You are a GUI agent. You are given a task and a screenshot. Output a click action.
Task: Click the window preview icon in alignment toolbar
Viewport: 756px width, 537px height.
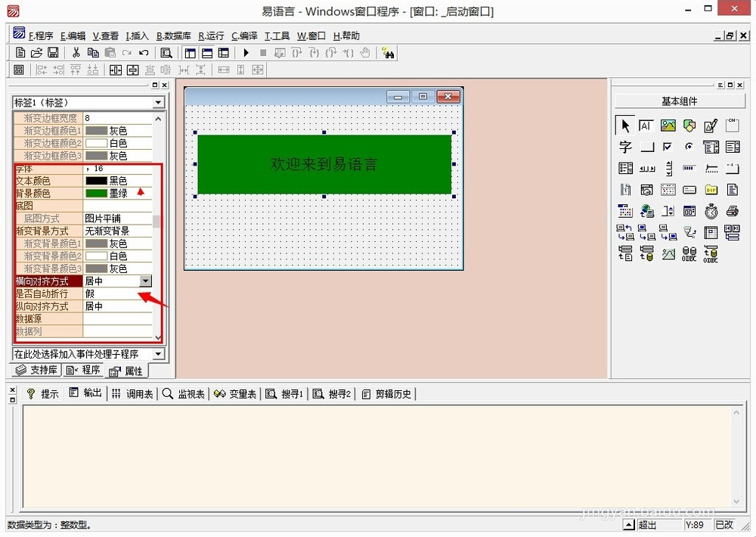point(19,70)
